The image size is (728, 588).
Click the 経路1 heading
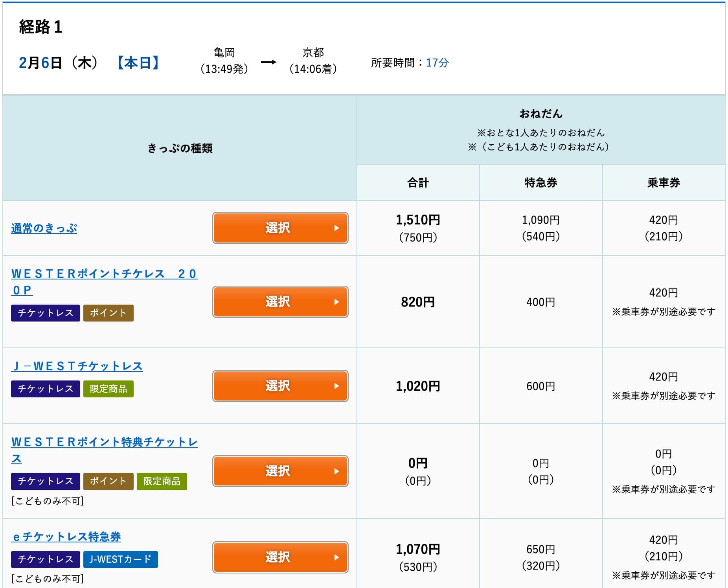[41, 27]
